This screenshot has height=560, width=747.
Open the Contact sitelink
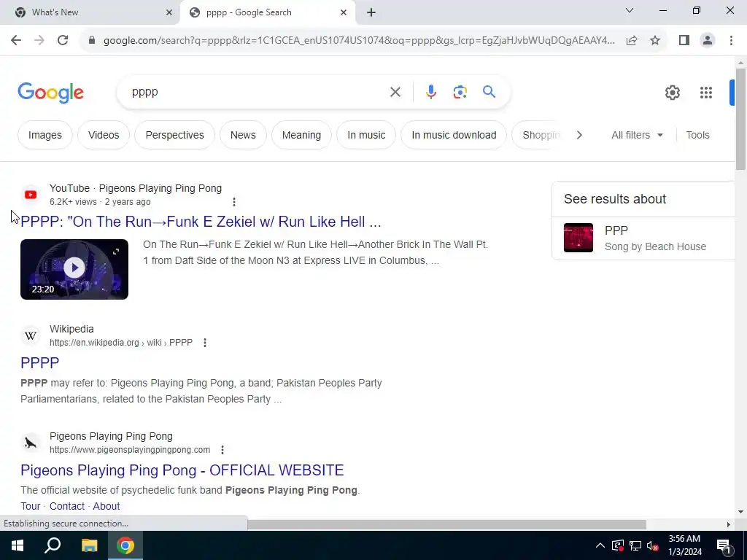(x=66, y=506)
